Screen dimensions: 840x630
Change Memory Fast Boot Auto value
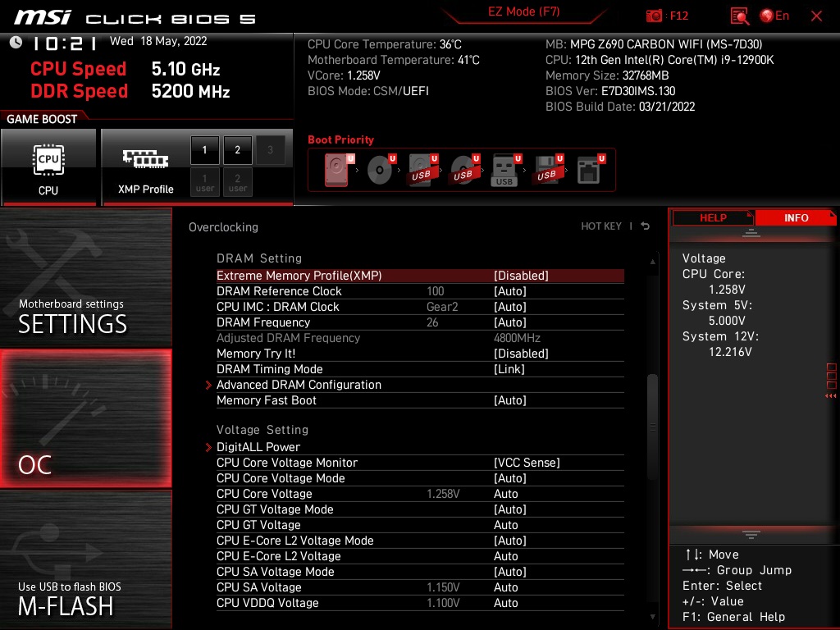(x=420, y=400)
